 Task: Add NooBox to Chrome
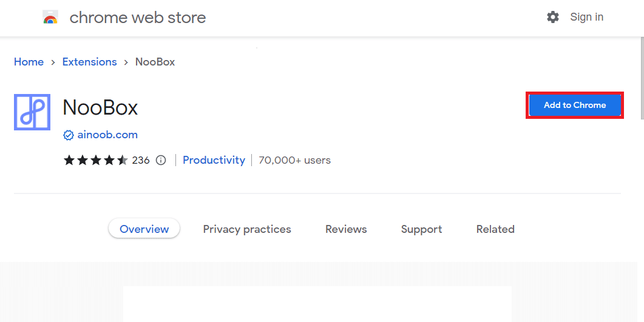click(575, 105)
